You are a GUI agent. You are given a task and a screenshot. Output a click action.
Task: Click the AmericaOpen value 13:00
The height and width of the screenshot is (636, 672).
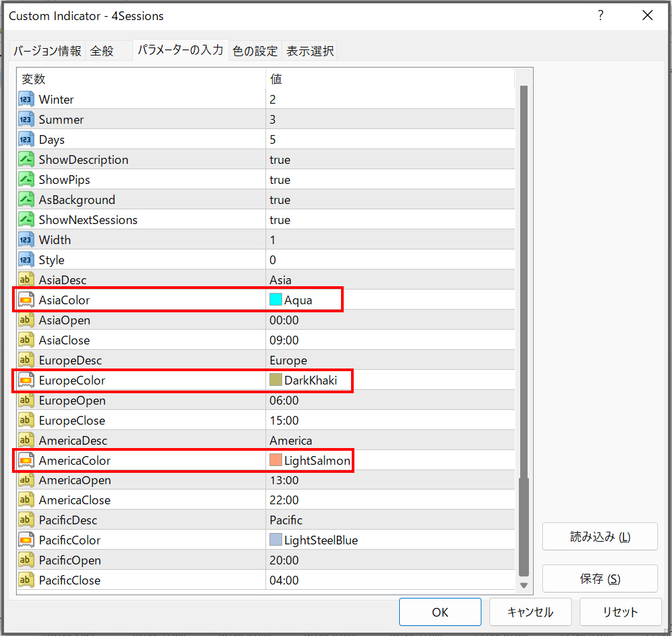pyautogui.click(x=284, y=480)
